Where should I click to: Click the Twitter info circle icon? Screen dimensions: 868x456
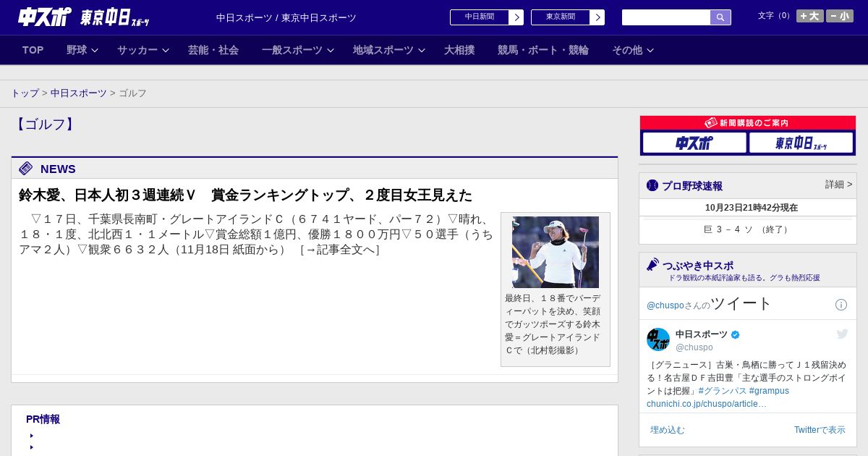tap(841, 305)
